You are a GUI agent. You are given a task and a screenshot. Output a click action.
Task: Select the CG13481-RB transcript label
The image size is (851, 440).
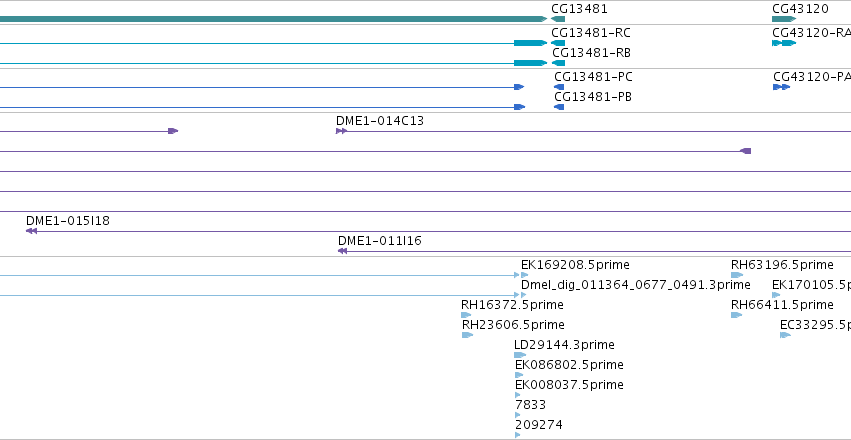point(592,53)
